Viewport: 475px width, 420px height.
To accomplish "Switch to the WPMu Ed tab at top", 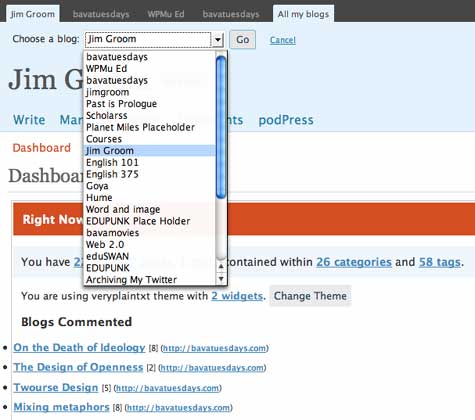I will [166, 14].
